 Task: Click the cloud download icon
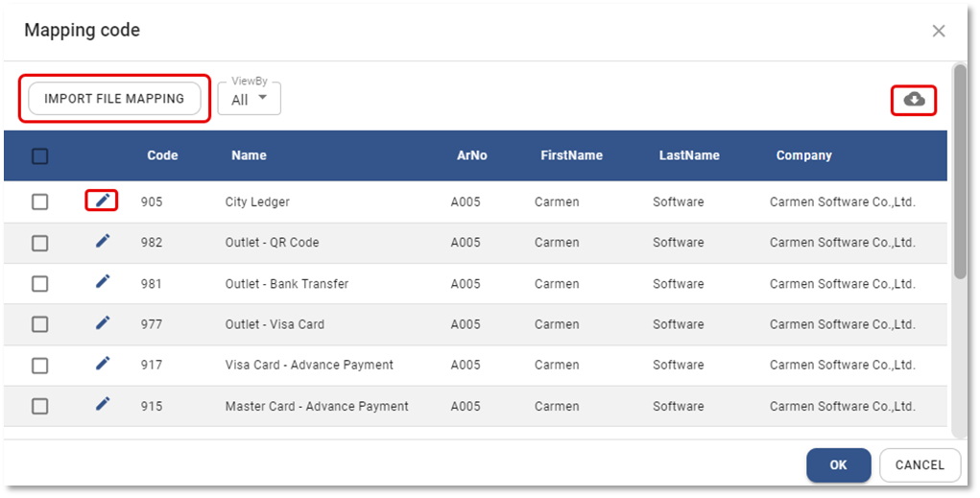pos(914,99)
